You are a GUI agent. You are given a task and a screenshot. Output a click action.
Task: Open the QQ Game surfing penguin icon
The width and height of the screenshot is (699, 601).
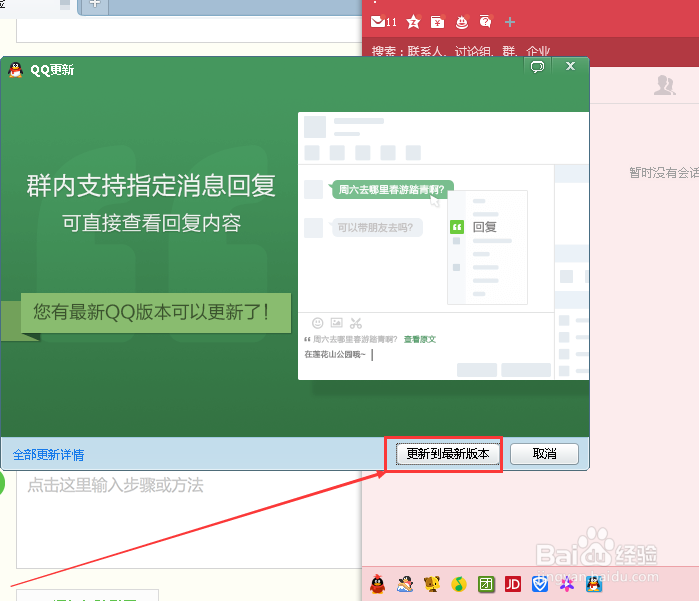click(405, 584)
